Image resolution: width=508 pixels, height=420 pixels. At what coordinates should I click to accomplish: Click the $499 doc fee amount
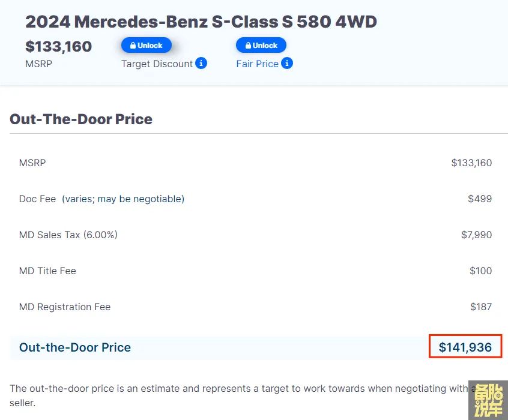pyautogui.click(x=480, y=199)
